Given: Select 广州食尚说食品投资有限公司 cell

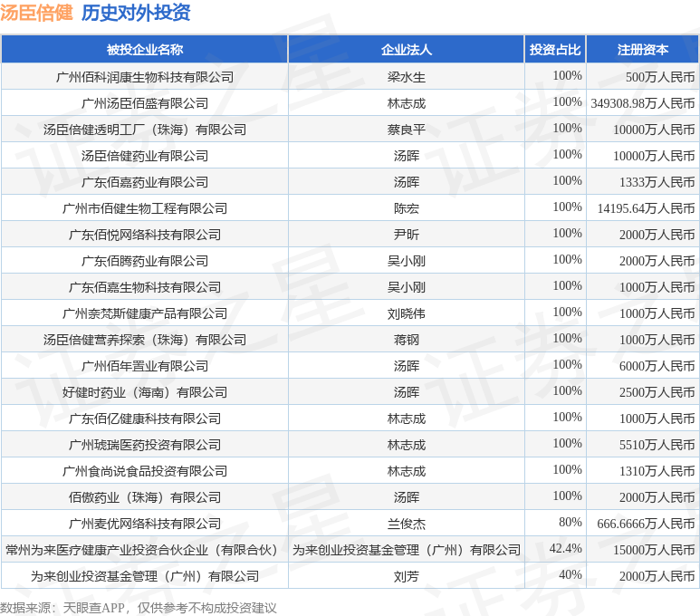Looking at the screenshot, I should (145, 471).
